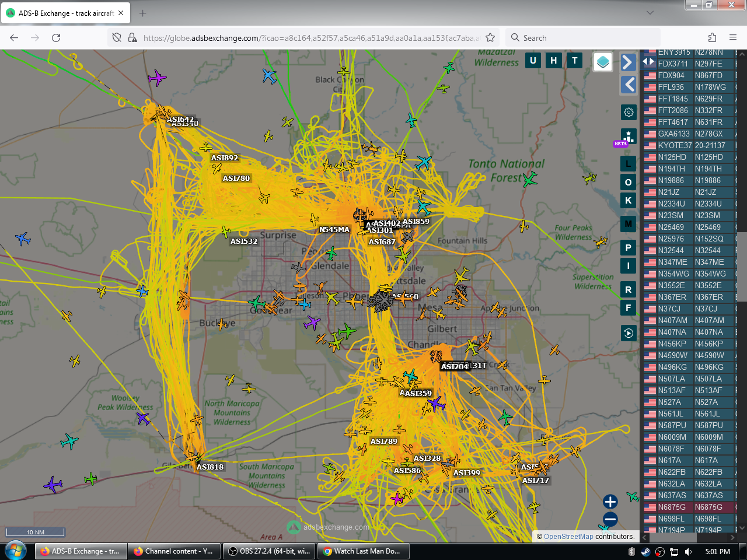Toggle the T map button
The width and height of the screenshot is (747, 560).
(x=575, y=60)
